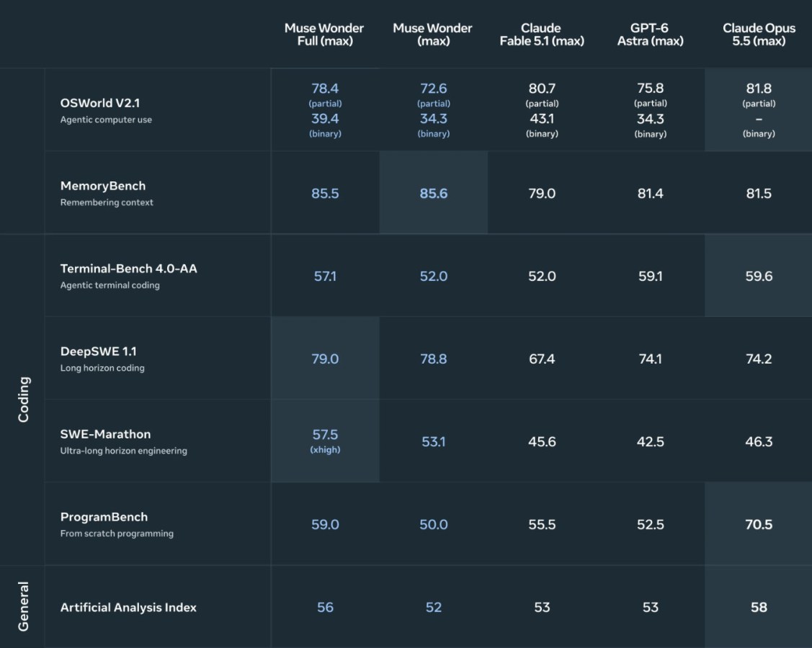The width and height of the screenshot is (812, 648).
Task: Click the 57.5 (xhigh) SWE-Marathon score
Action: [325, 441]
